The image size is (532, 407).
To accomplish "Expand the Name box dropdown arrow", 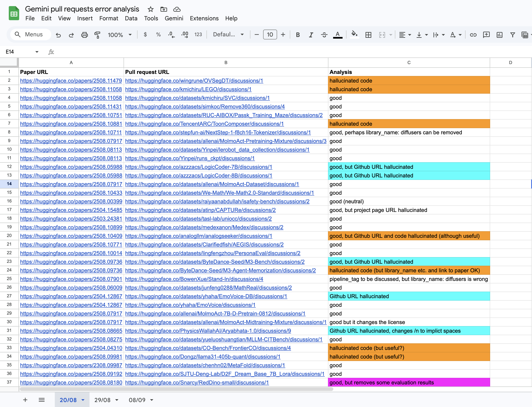I will tap(37, 52).
